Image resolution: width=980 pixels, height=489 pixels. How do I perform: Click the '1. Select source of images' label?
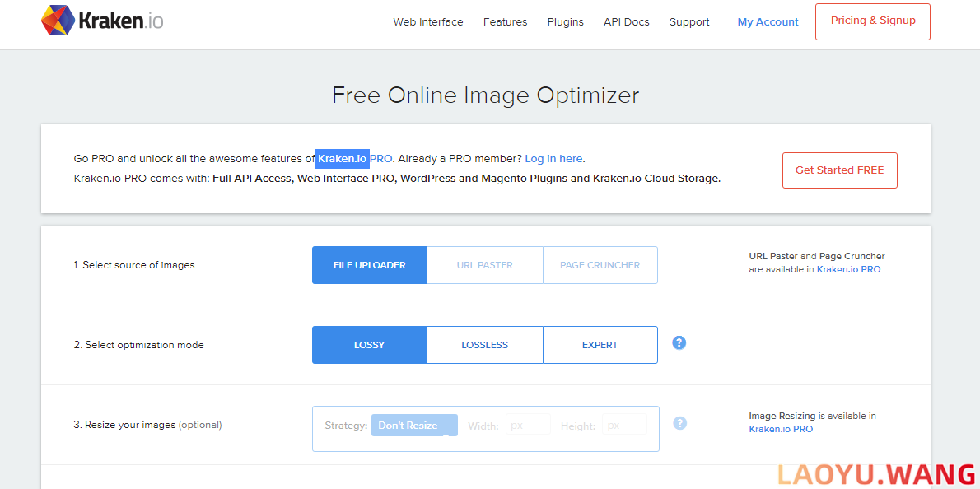(134, 265)
